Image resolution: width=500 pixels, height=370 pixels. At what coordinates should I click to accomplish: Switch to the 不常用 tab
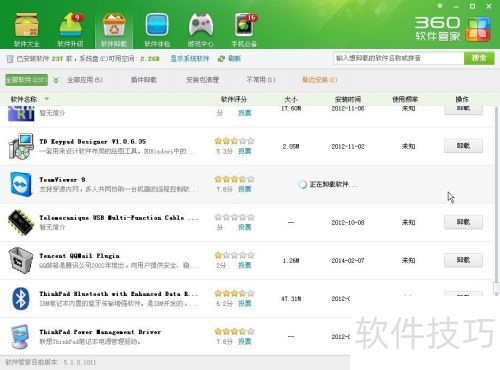click(x=261, y=80)
